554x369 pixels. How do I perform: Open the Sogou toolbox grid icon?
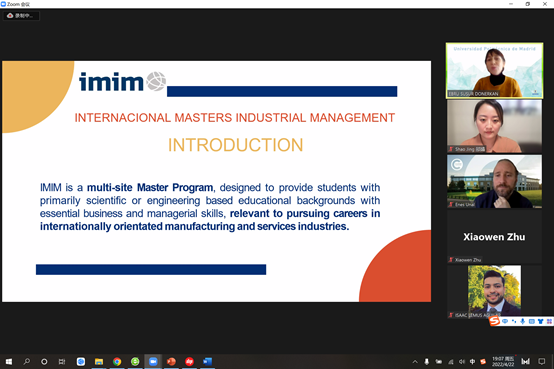tap(549, 321)
